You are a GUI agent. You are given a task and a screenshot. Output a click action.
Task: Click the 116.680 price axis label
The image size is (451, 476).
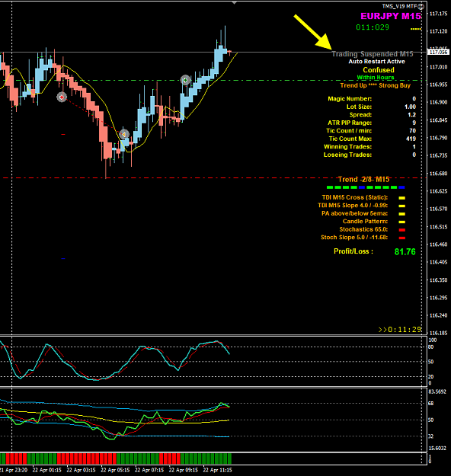pyautogui.click(x=439, y=174)
